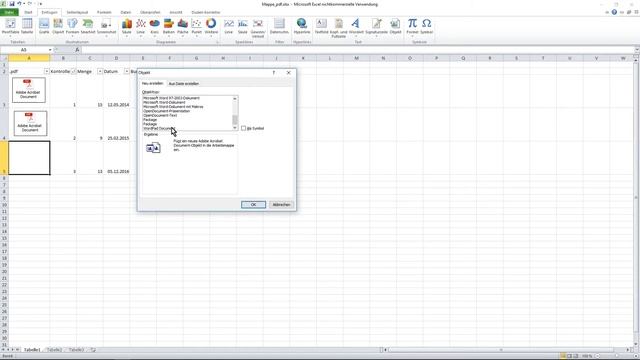This screenshot has width=640, height=360.
Task: Click the down arrow of the Objekttyp list
Action: point(235,128)
